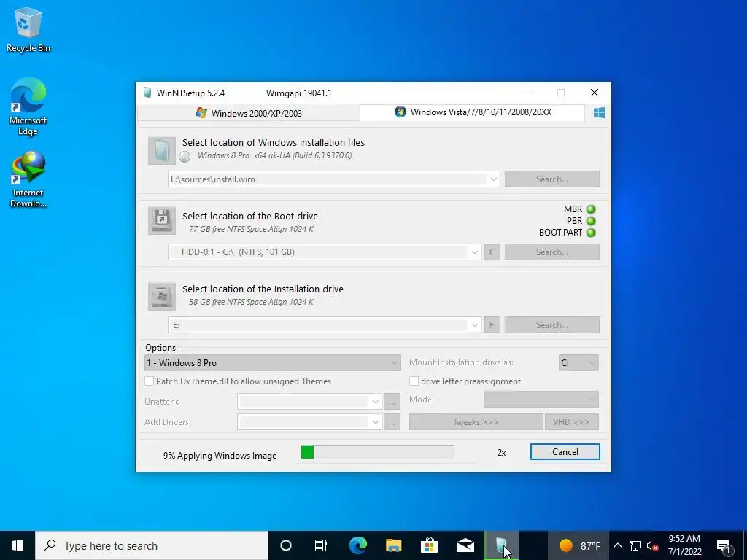
Task: Click the 9% Applying Windows Image text
Action: [x=220, y=456]
